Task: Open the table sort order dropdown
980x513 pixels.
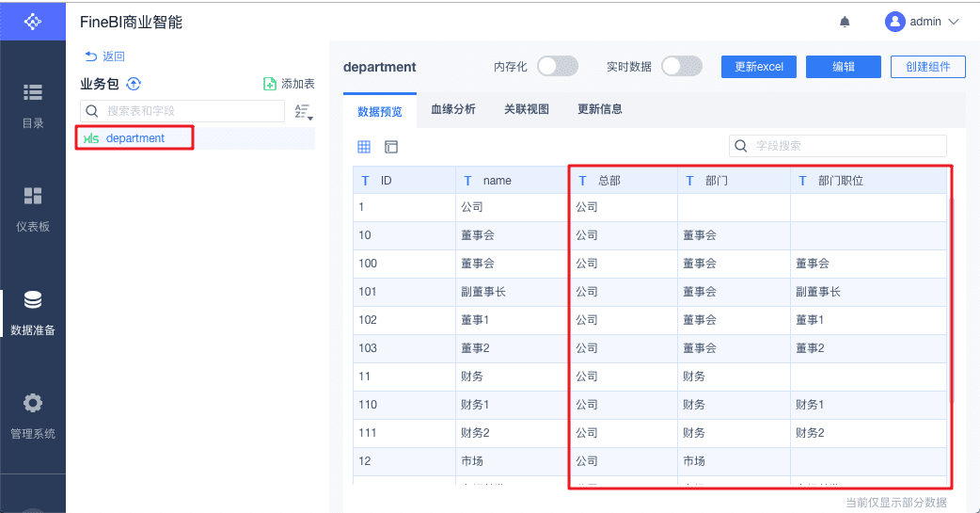Action: [303, 112]
